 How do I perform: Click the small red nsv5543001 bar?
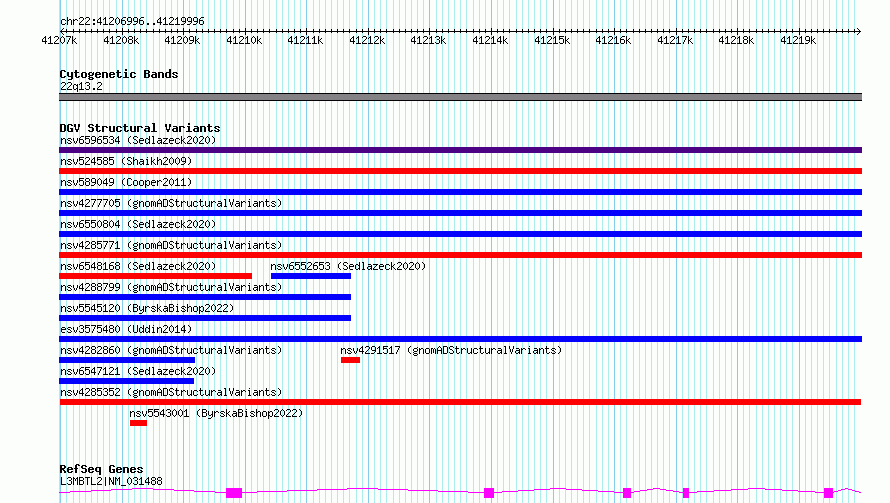coord(138,423)
